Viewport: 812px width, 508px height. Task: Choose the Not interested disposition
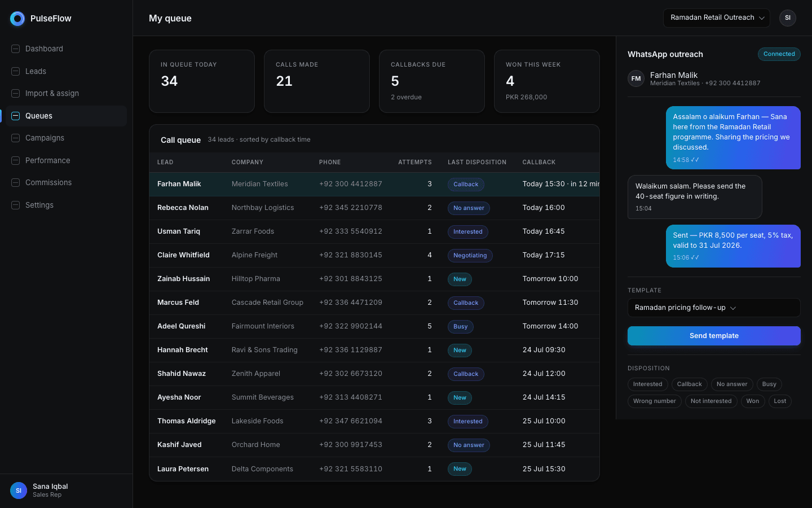(x=711, y=401)
